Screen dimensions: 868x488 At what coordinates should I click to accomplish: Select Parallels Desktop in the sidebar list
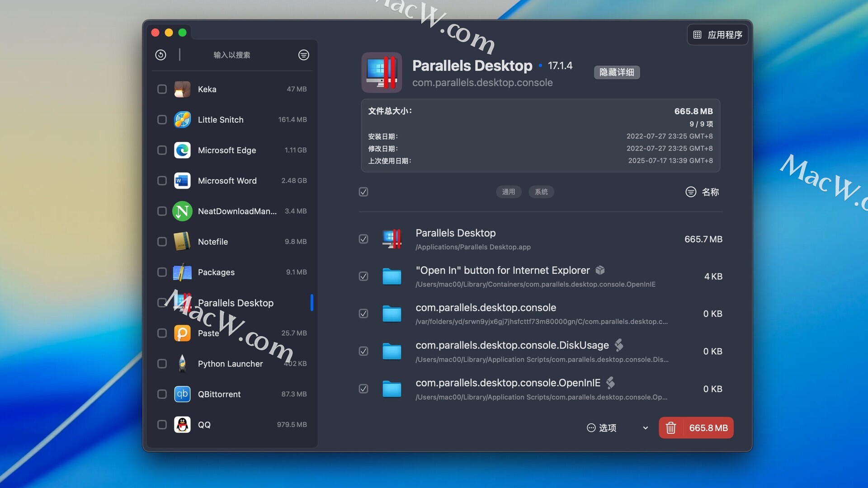(232, 303)
